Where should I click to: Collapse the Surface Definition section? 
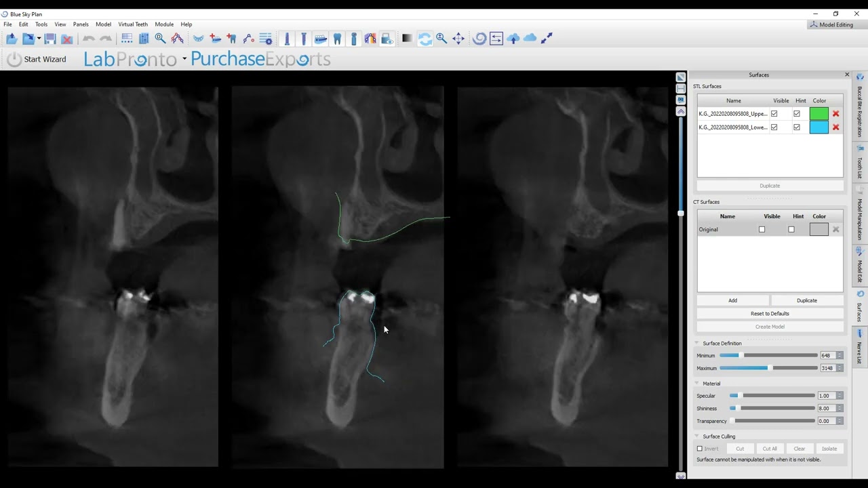coord(698,344)
